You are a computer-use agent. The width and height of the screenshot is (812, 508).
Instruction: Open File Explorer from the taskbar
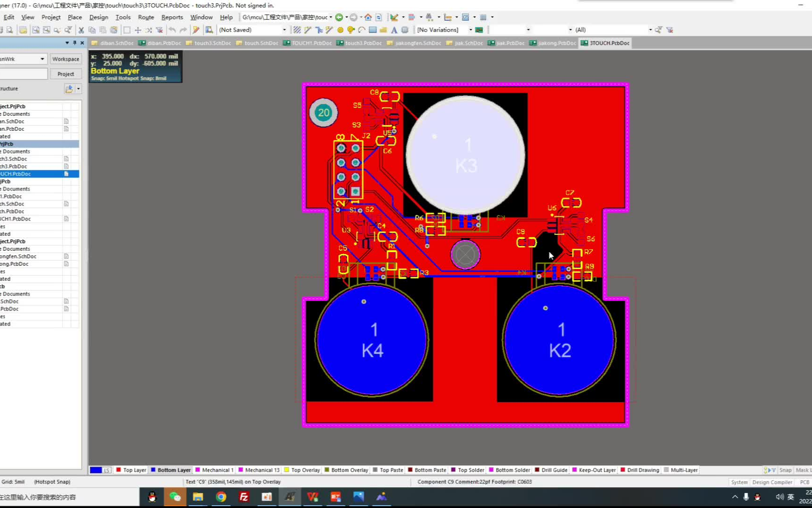click(x=198, y=497)
